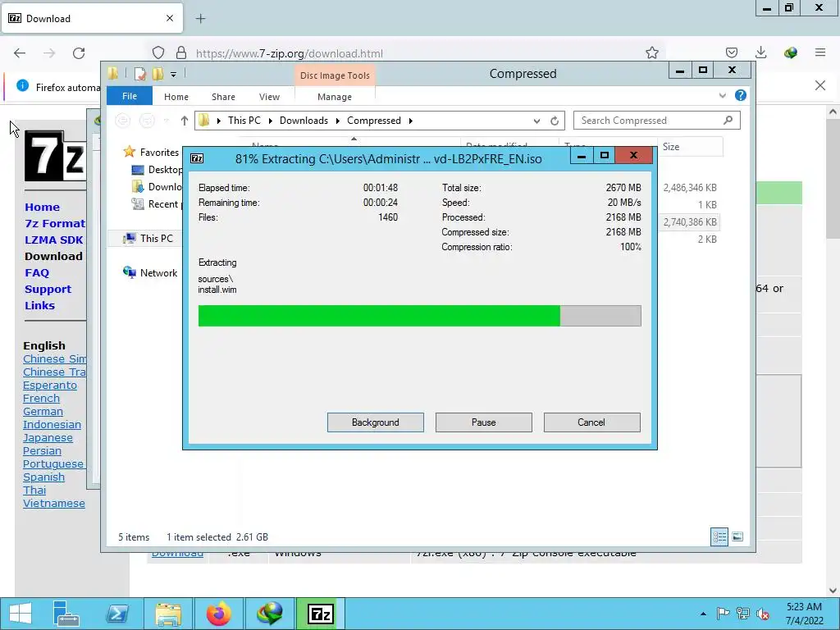840x630 pixels.
Task: Switch site language to German
Action: [43, 412]
